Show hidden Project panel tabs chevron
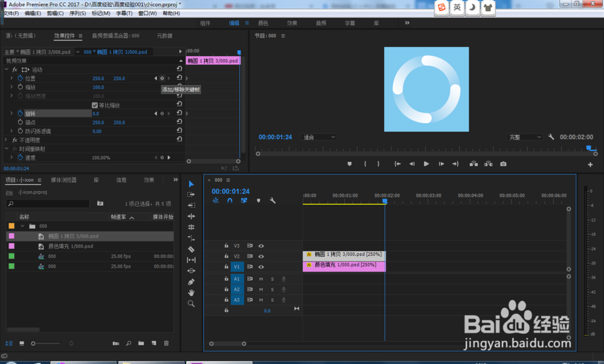Viewport: 604px width, 364px height. 176,180
